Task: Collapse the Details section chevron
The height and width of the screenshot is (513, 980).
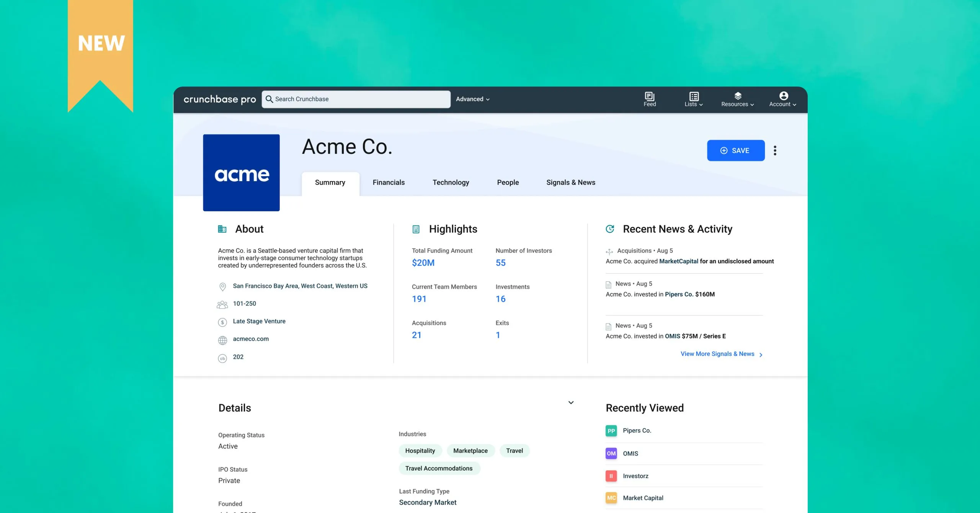Action: click(571, 402)
